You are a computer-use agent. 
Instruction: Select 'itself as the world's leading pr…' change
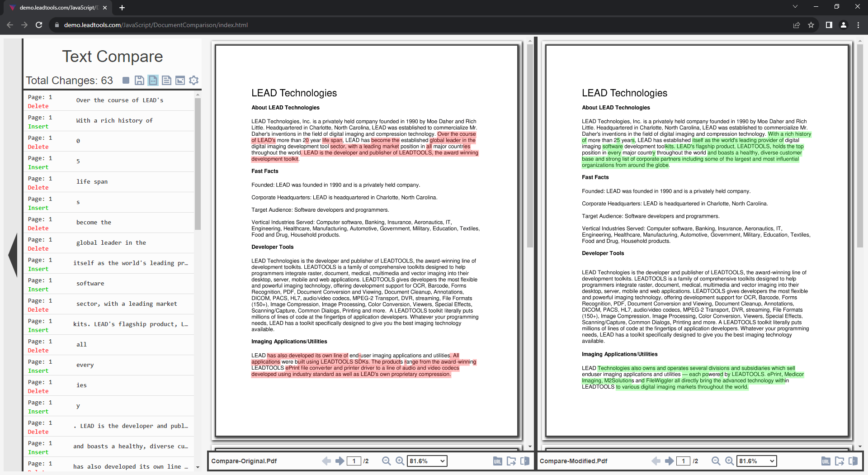click(x=109, y=263)
